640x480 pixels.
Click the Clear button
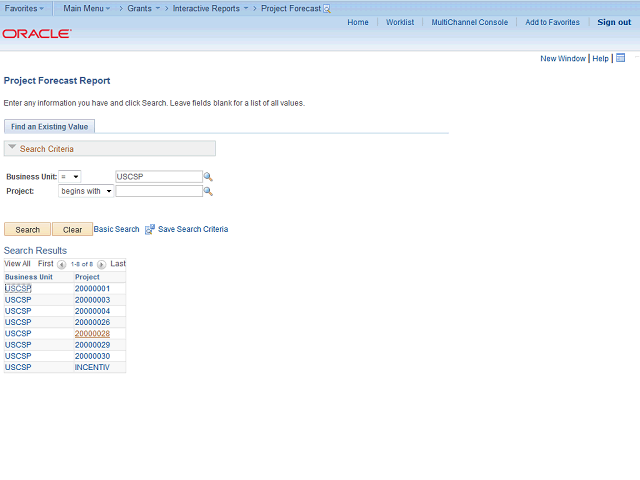72,229
